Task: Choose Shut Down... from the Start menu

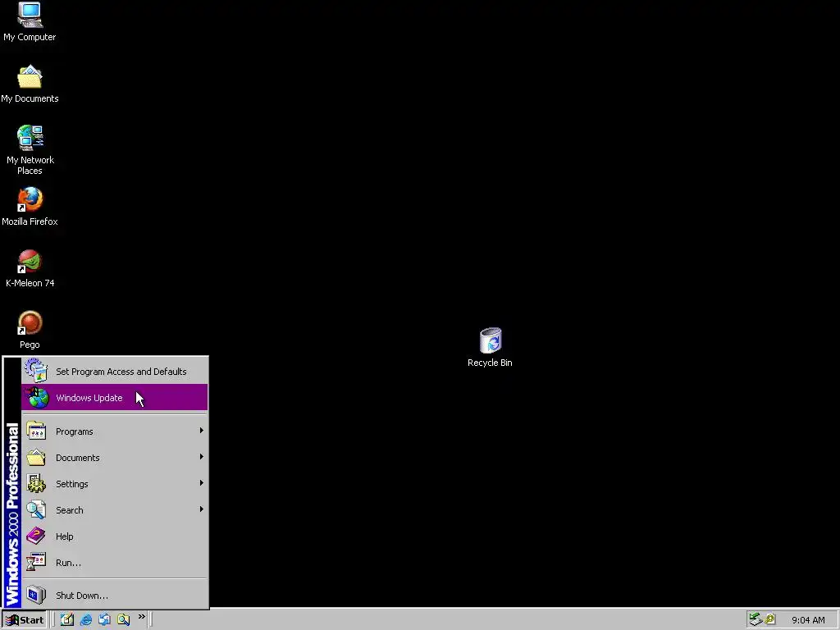Action: [115, 596]
